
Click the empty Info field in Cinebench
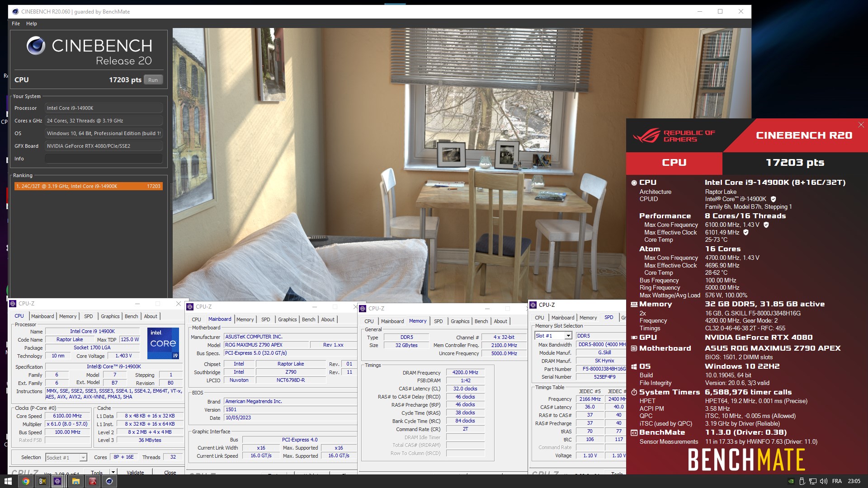(104, 159)
